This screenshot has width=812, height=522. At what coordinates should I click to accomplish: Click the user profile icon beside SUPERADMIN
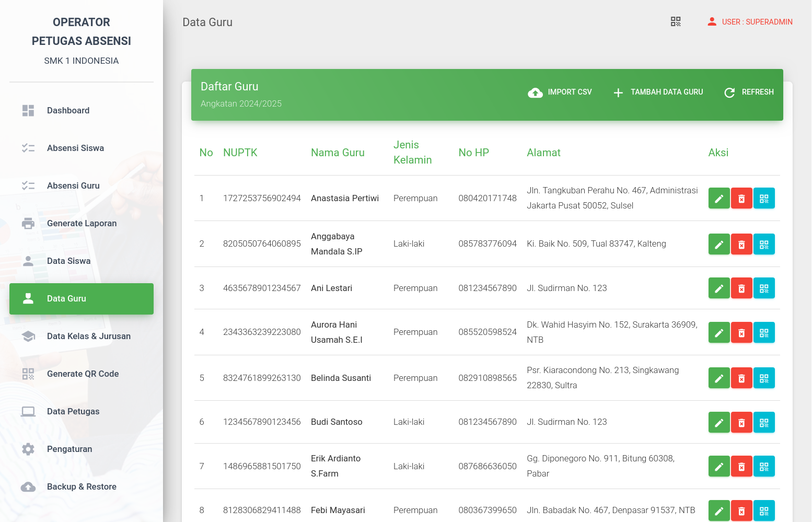pyautogui.click(x=712, y=21)
